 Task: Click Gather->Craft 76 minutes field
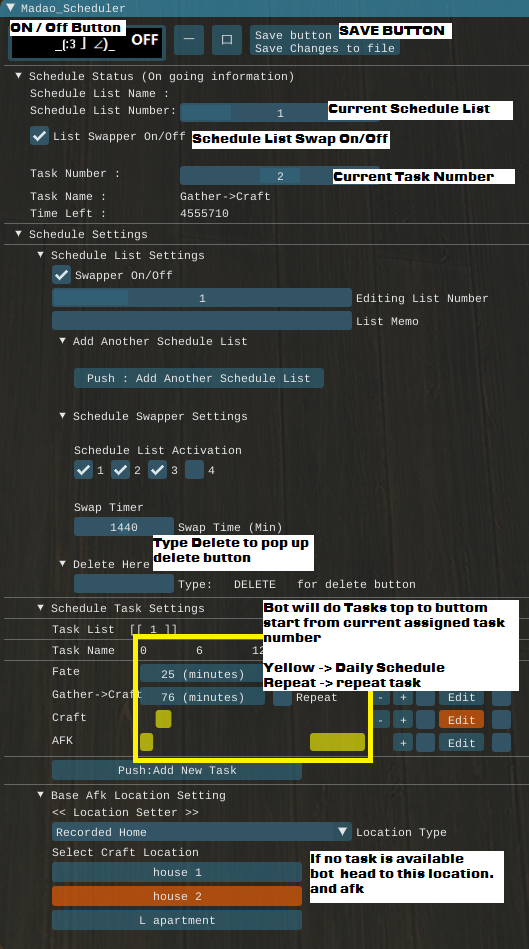pyautogui.click(x=202, y=697)
